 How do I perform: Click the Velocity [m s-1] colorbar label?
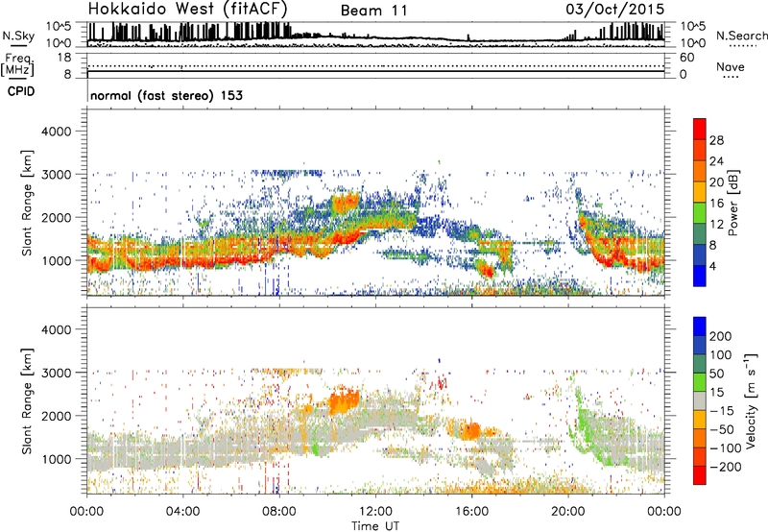[x=751, y=400]
